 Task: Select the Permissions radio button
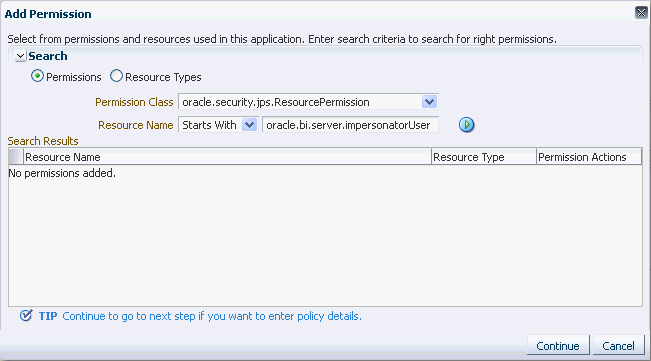point(37,76)
